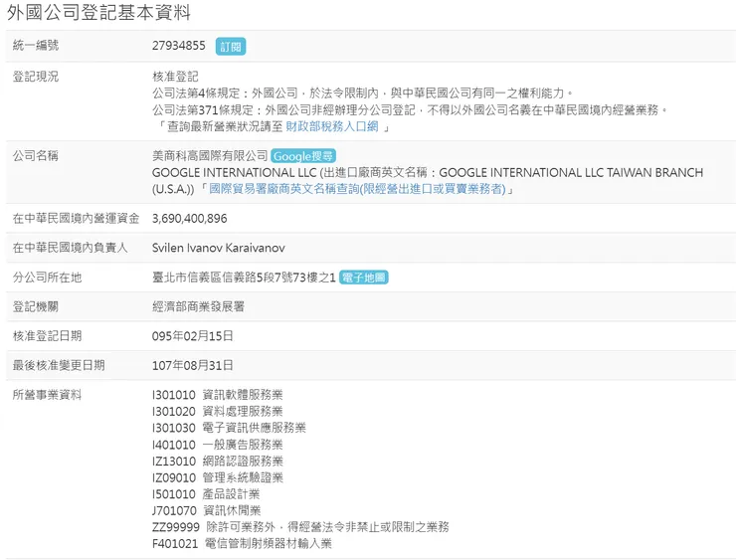The width and height of the screenshot is (736, 560).
Task: Click the 在中華民國境內營運資金 label
Action: (x=76, y=218)
